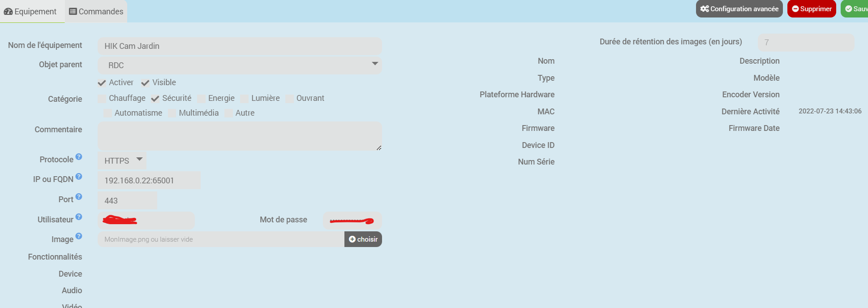Click the help icon next to Image
The width and height of the screenshot is (868, 308).
(x=79, y=236)
